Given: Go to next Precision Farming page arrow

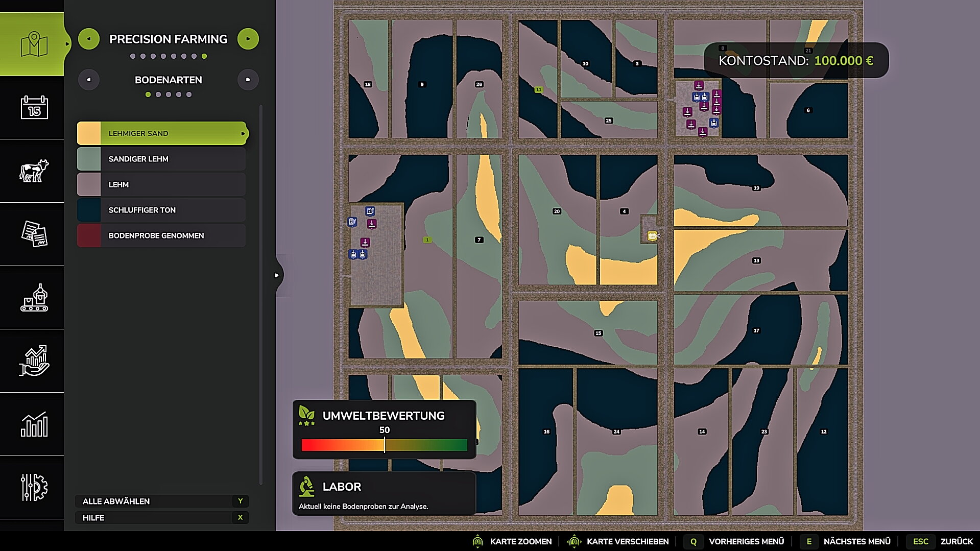Looking at the screenshot, I should (248, 39).
